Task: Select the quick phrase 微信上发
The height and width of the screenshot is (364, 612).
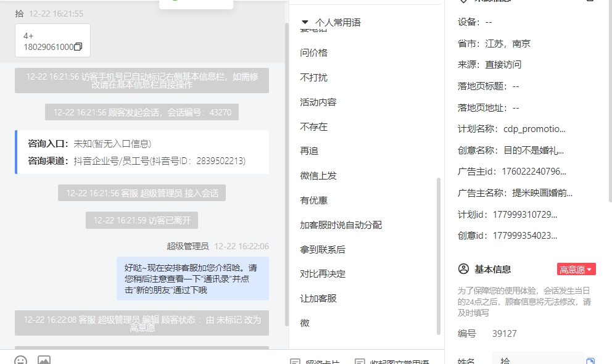Action: pyautogui.click(x=318, y=176)
